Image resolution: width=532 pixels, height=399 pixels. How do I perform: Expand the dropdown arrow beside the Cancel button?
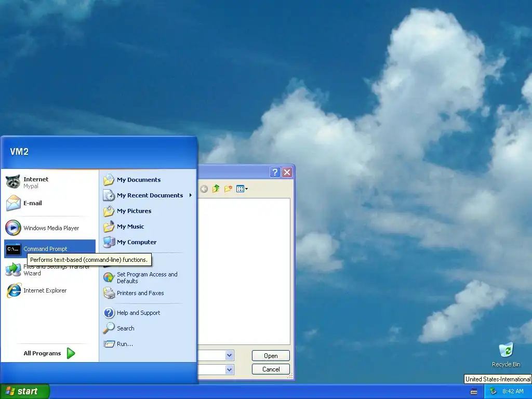coord(230,369)
